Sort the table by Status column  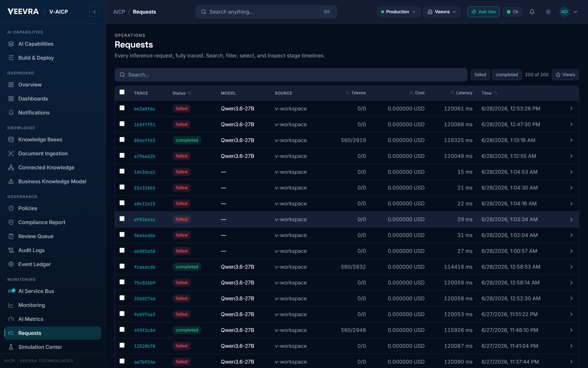click(x=182, y=93)
